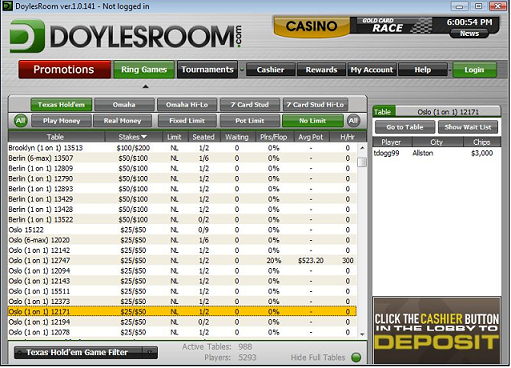Viewport: 511px width, 368px height.
Task: Open the Promotions section
Action: (x=64, y=69)
